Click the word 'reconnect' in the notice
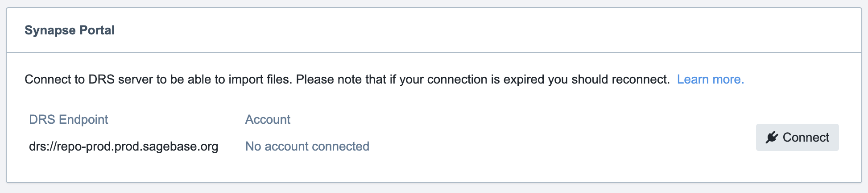 pos(640,80)
